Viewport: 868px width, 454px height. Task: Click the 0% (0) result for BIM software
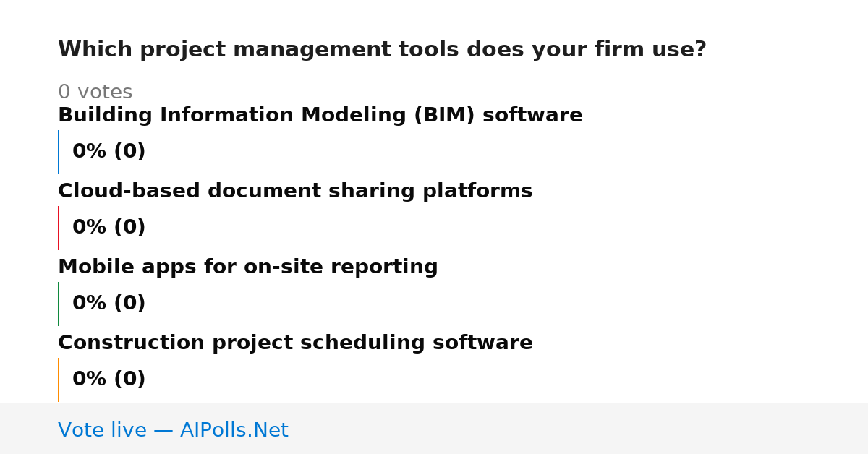pyautogui.click(x=109, y=152)
